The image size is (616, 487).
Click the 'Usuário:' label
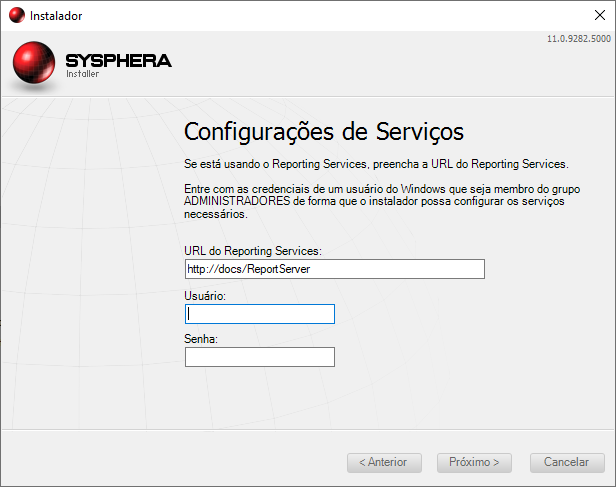(x=205, y=296)
